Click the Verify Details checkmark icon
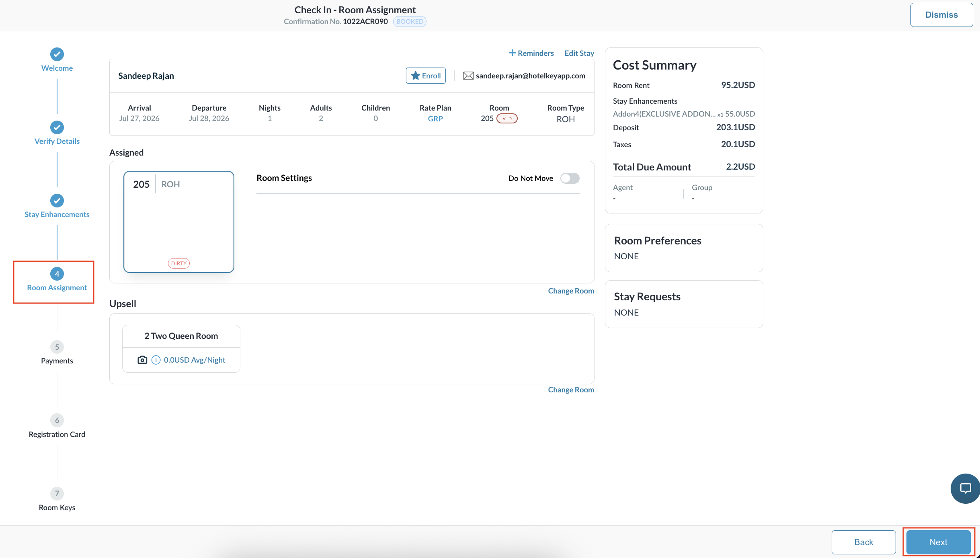Screen dimensions: 980x558 [57, 127]
